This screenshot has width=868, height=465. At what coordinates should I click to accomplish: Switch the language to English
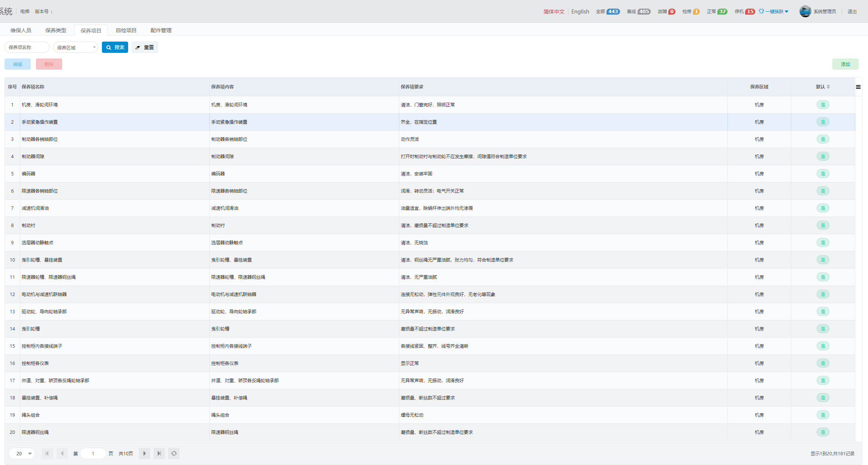point(580,12)
